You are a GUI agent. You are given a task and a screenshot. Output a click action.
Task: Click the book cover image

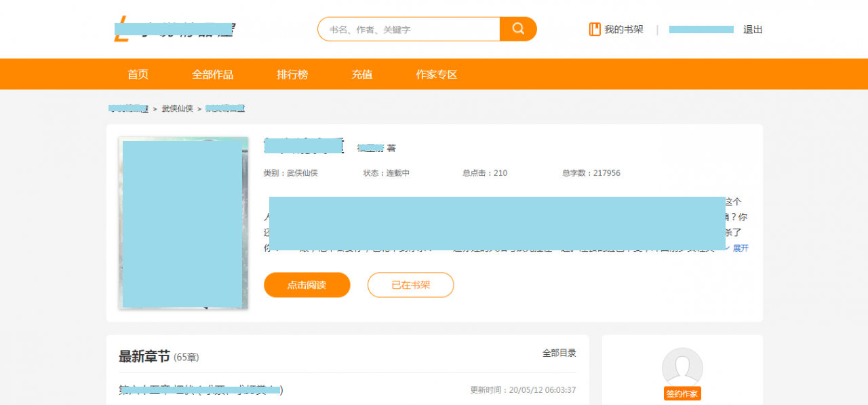pos(183,223)
